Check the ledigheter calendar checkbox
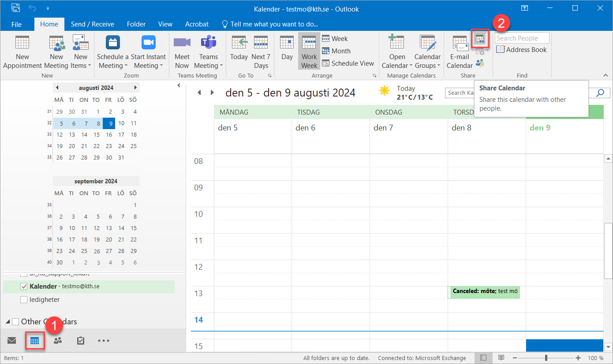Image resolution: width=613 pixels, height=364 pixels. pos(24,300)
